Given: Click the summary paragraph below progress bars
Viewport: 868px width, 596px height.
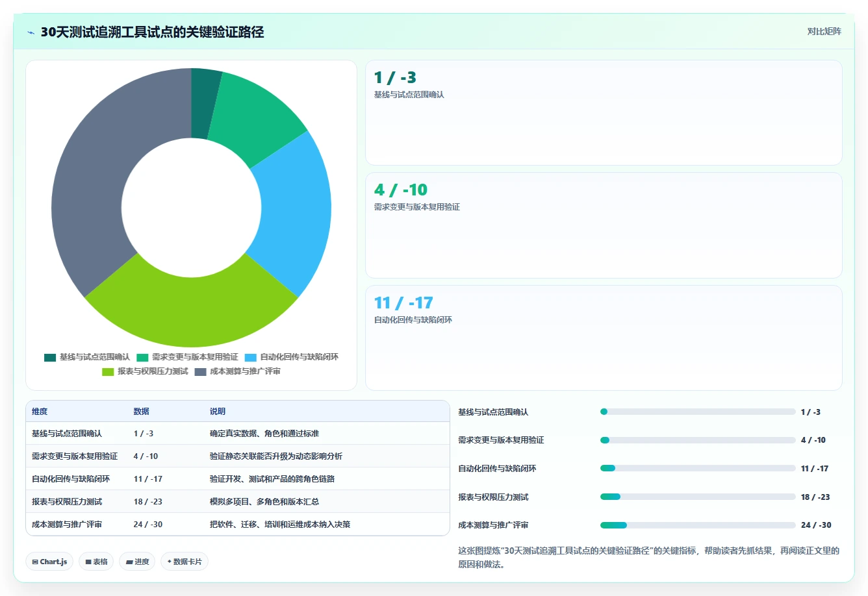Looking at the screenshot, I should tap(649, 558).
